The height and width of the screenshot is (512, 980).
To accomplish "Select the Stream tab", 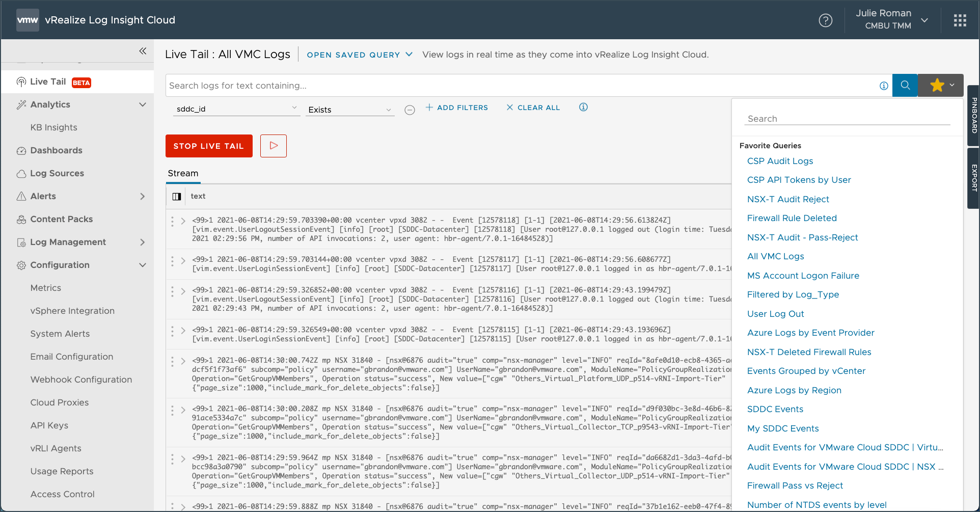I will pyautogui.click(x=183, y=174).
